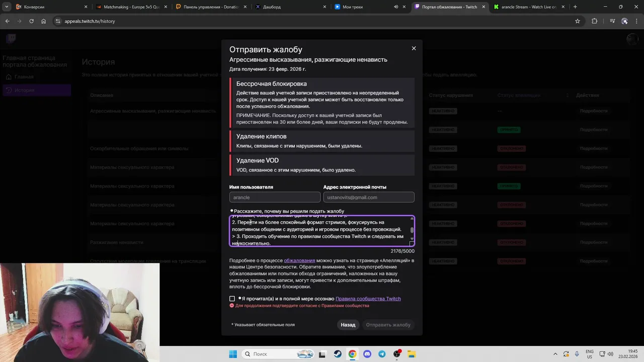Show hidden system tray icons
The height and width of the screenshot is (362, 644).
point(555,354)
